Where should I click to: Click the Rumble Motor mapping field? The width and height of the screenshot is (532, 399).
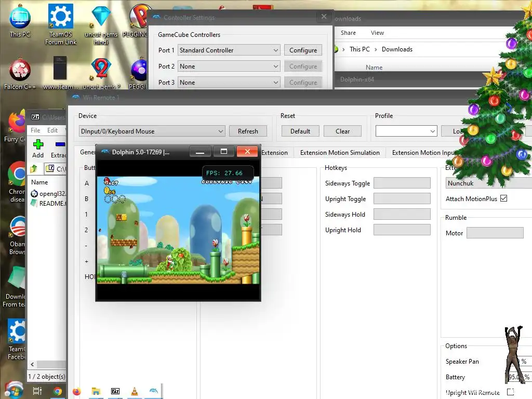click(495, 233)
